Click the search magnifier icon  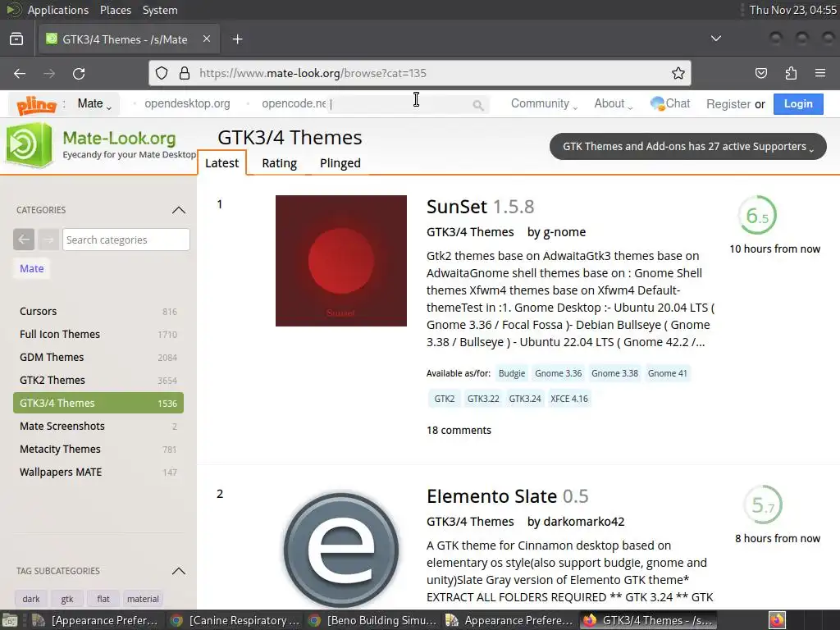pos(478,106)
